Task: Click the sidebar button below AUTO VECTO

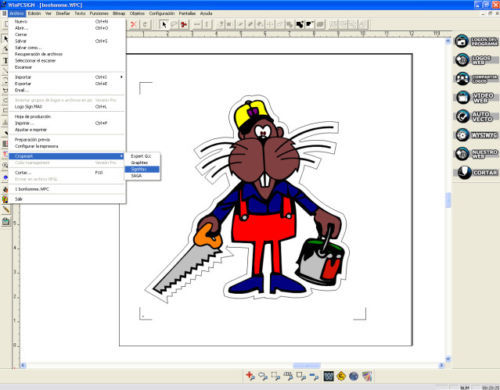Action: click(x=476, y=135)
